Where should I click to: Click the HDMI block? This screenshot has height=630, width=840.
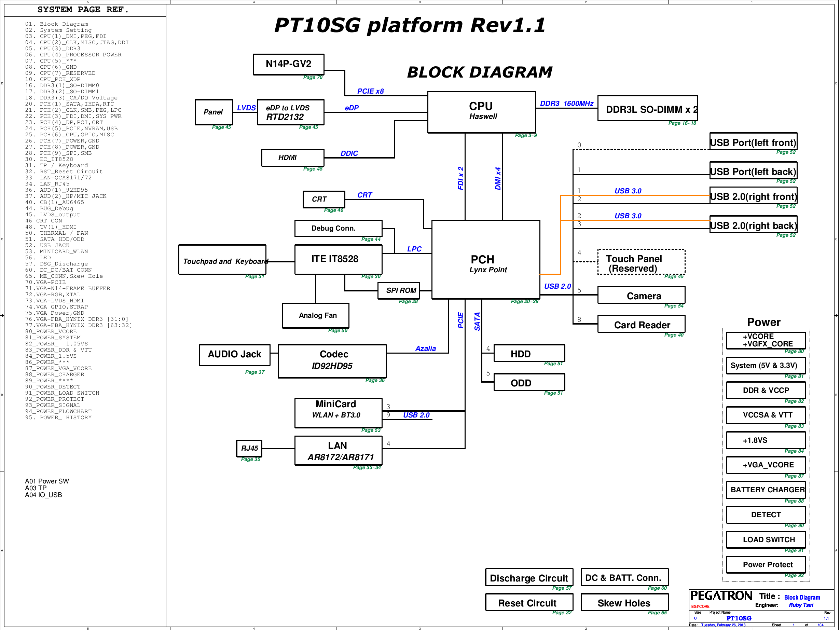293,157
